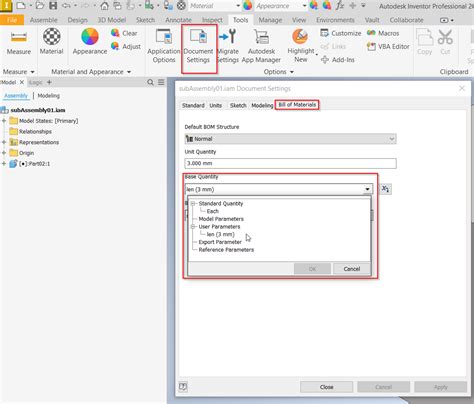Select the len (3 mm) user parameter
The image size is (474, 404).
(x=220, y=234)
